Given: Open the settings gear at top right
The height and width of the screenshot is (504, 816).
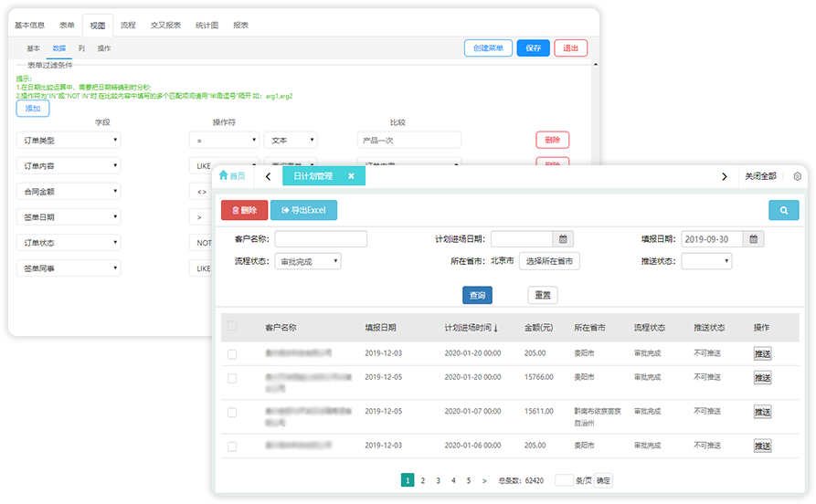Looking at the screenshot, I should tap(797, 176).
